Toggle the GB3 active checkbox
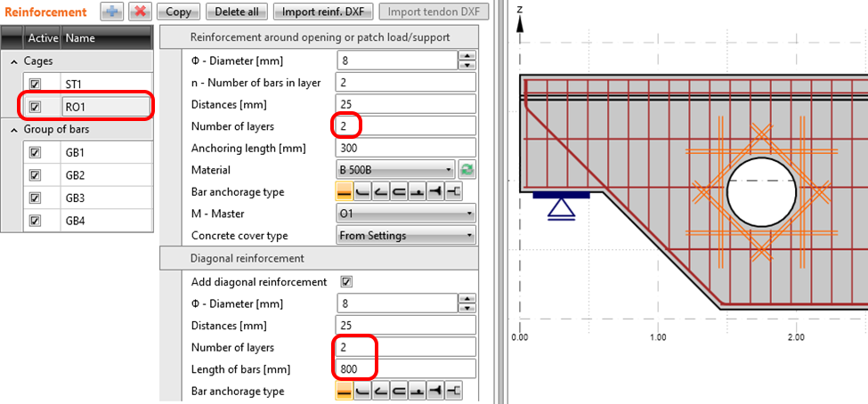The width and height of the screenshot is (868, 404). [36, 198]
